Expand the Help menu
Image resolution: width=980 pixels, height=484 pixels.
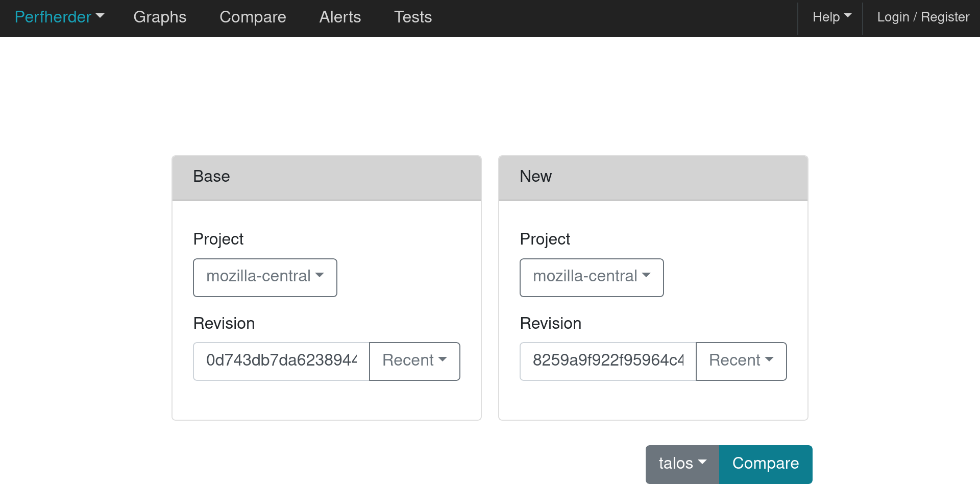pos(831,17)
